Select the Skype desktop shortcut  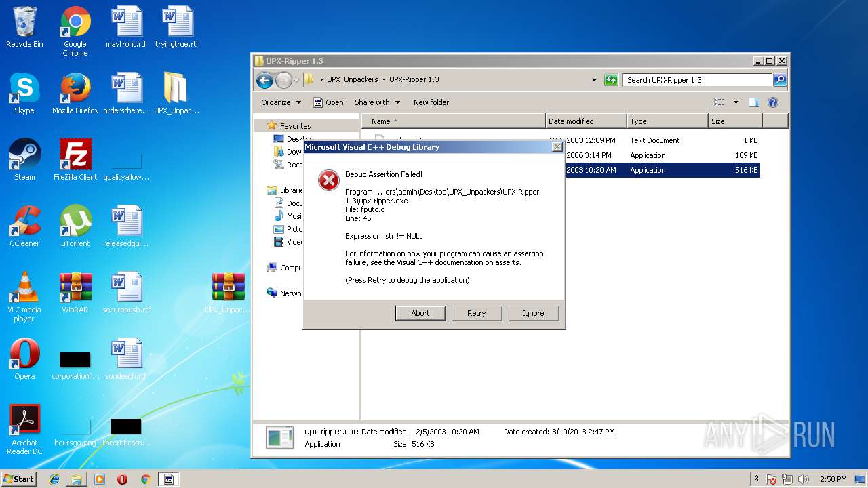click(x=24, y=94)
